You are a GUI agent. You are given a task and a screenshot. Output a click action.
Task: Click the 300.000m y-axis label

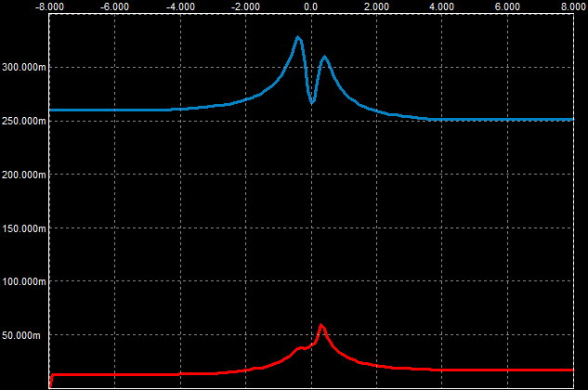tap(24, 68)
